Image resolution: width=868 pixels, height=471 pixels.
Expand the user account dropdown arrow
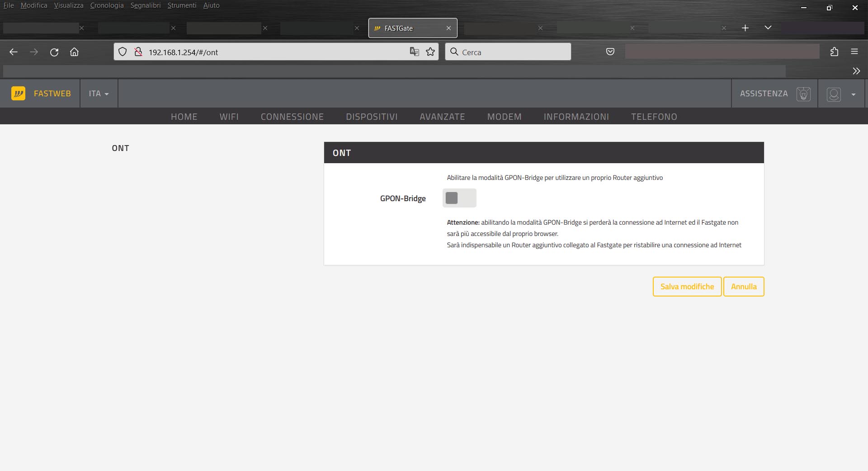(x=853, y=94)
